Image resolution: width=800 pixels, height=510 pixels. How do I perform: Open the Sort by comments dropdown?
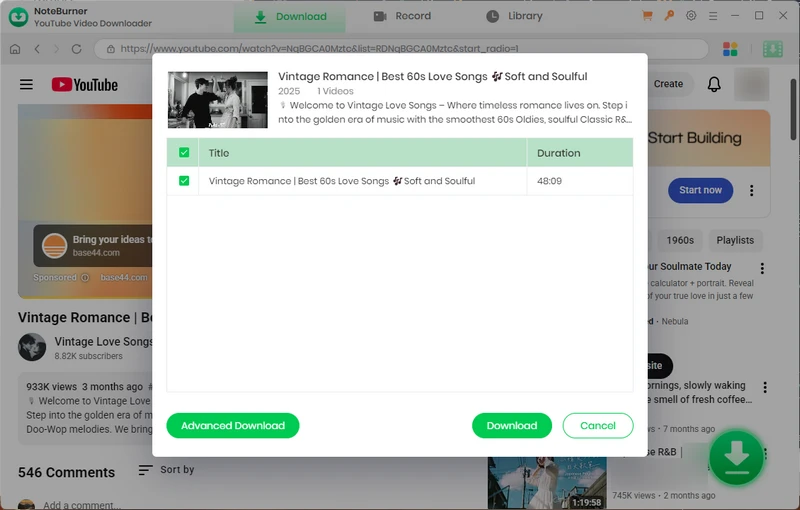pos(166,470)
